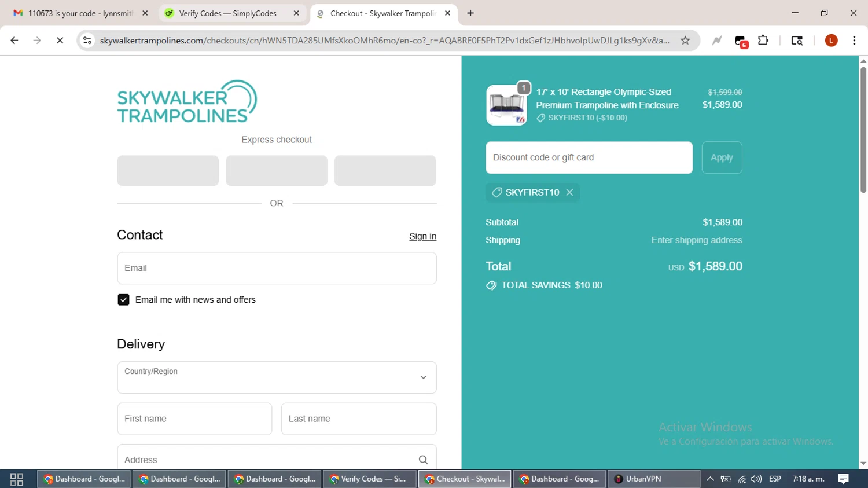This screenshot has width=868, height=488.
Task: Click the ESP language indicator
Action: (775, 479)
